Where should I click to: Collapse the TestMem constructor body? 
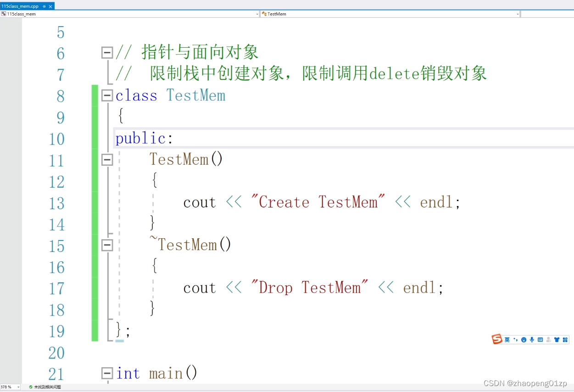click(x=106, y=160)
